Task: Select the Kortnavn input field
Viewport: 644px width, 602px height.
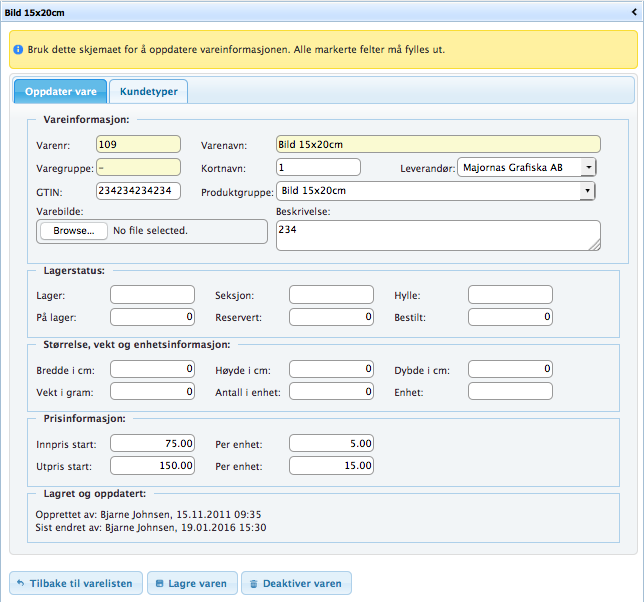Action: point(318,167)
